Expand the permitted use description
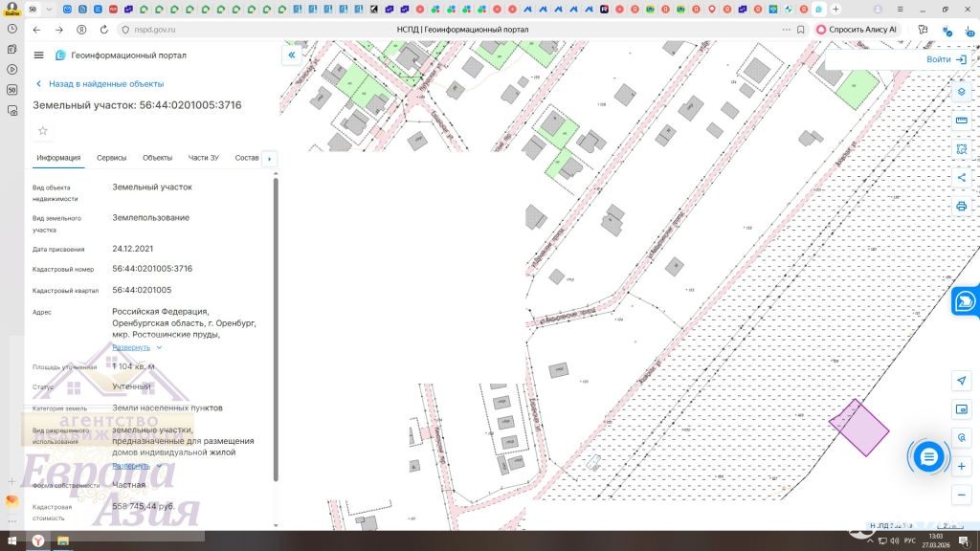980x551 pixels. click(136, 466)
